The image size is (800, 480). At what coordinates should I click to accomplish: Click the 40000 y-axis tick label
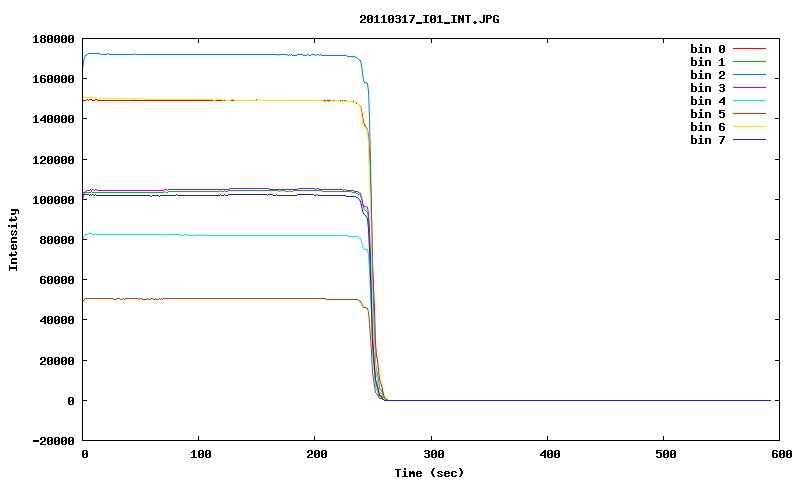coord(57,320)
